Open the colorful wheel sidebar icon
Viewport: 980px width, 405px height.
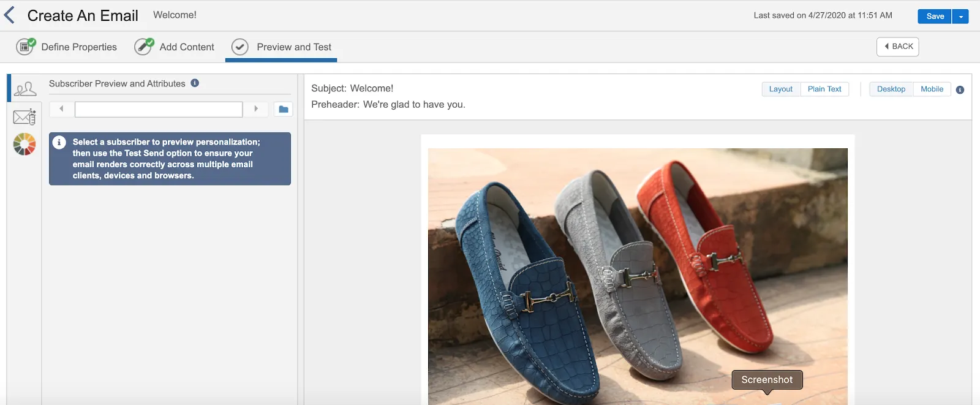tap(24, 144)
